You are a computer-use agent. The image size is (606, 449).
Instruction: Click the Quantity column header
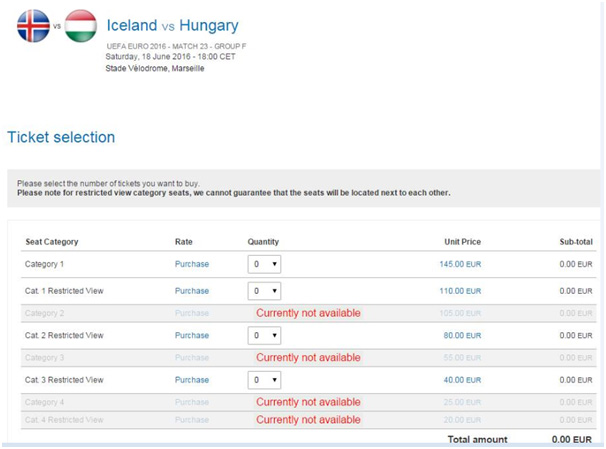pos(263,242)
